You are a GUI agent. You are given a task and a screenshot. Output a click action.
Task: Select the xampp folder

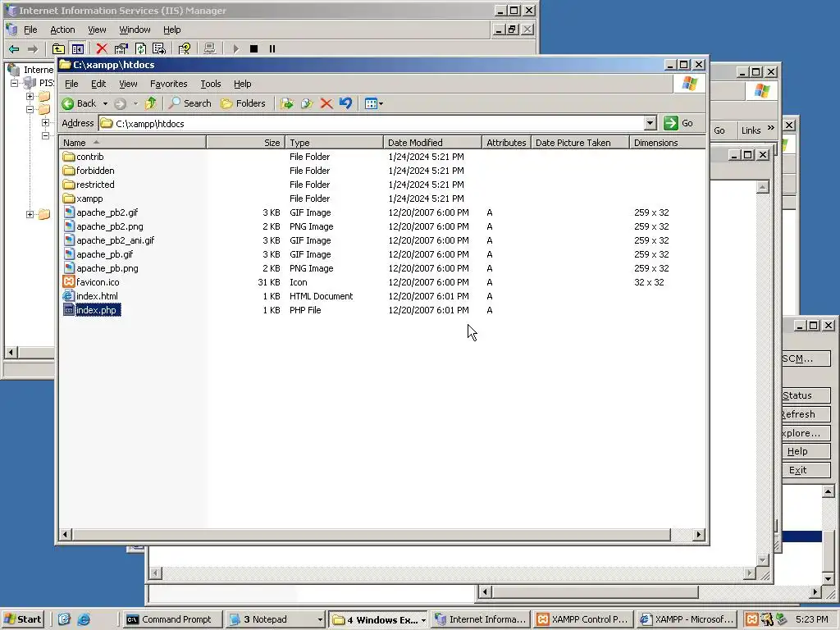pyautogui.click(x=83, y=199)
